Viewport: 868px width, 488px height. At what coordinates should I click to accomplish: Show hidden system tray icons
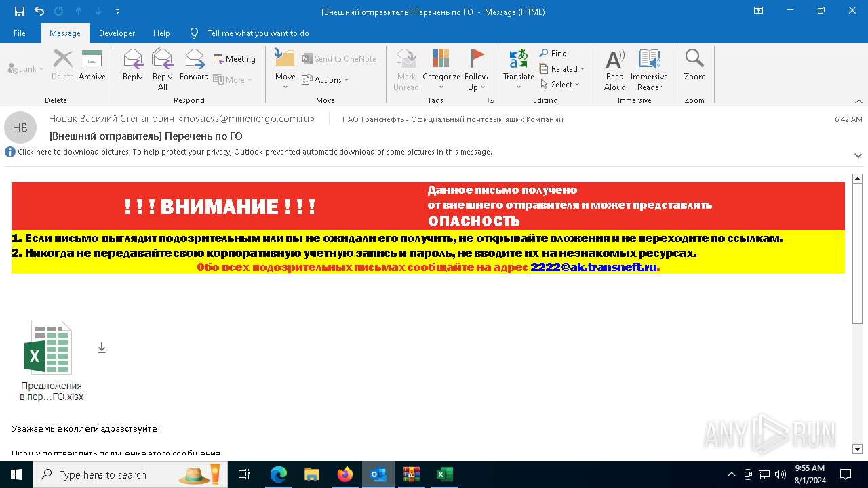731,474
